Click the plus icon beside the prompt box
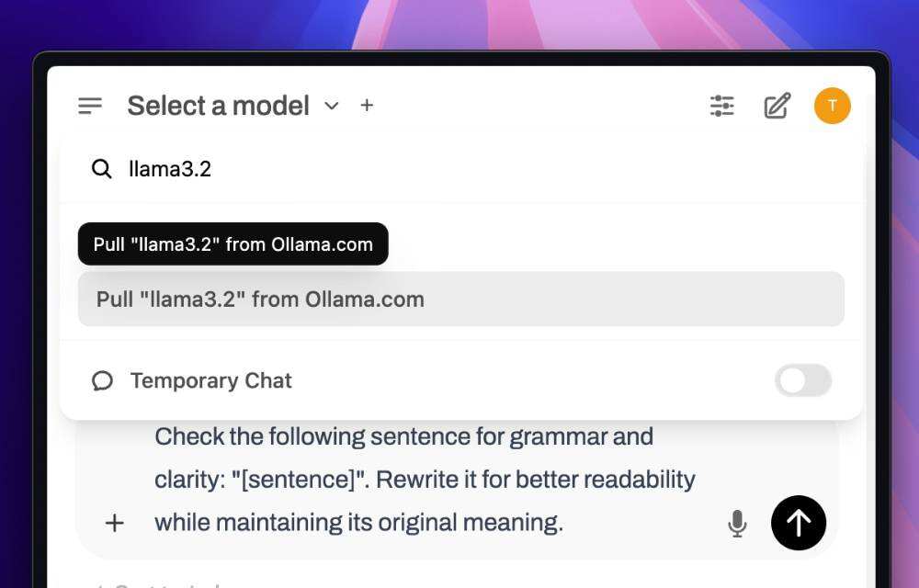This screenshot has height=588, width=919. tap(114, 523)
